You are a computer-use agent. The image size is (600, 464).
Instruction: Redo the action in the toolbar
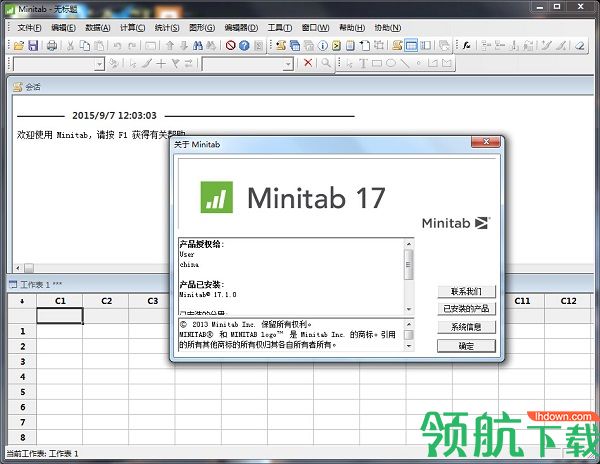click(x=132, y=46)
